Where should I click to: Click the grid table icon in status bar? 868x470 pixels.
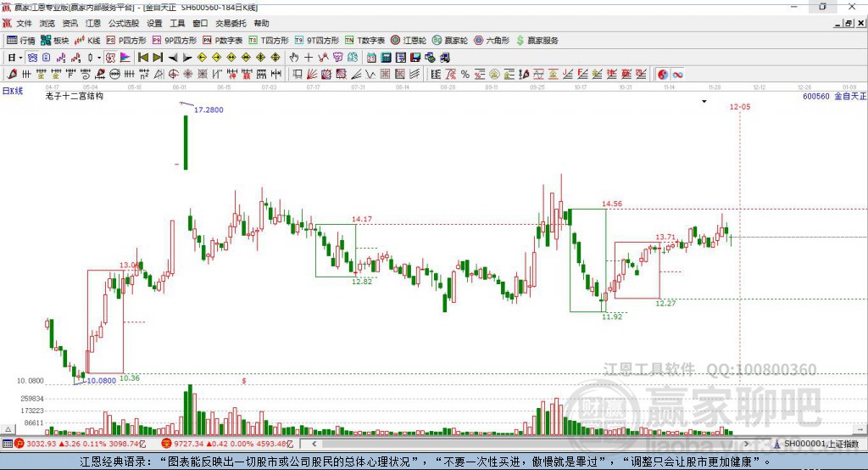(x=7, y=444)
